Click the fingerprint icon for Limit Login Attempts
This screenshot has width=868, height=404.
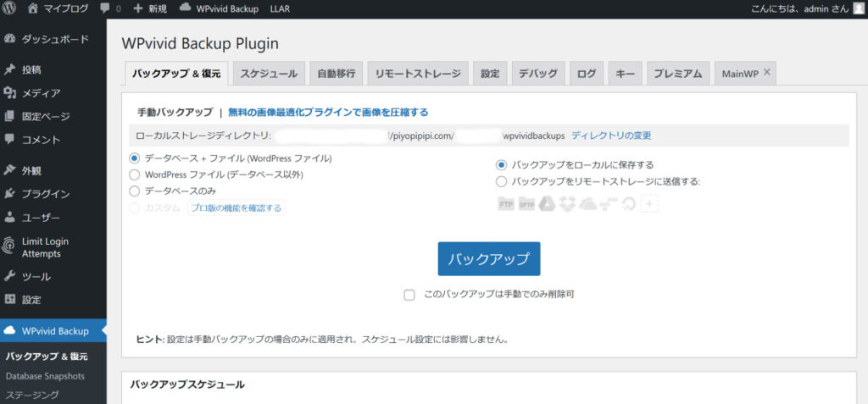pos(9,246)
